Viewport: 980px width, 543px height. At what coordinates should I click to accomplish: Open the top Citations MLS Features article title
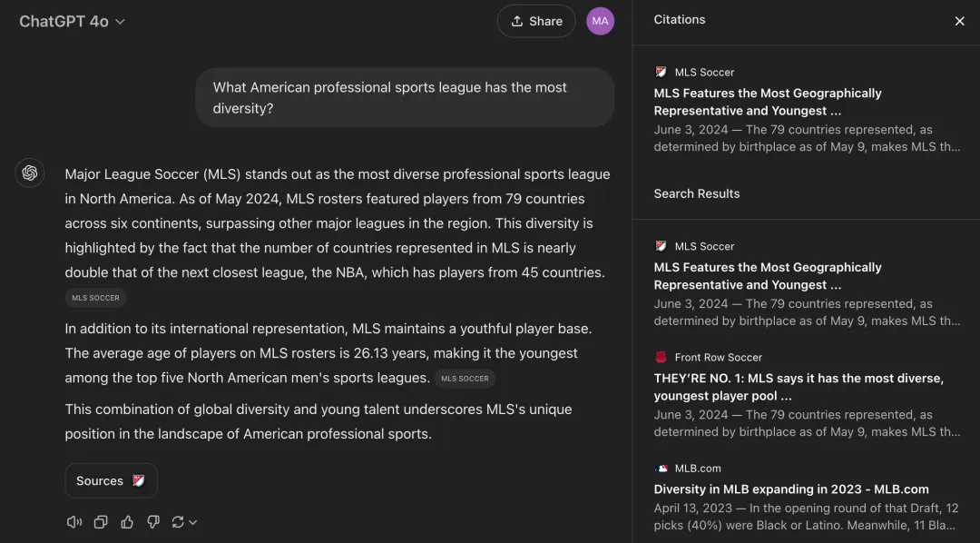768,102
